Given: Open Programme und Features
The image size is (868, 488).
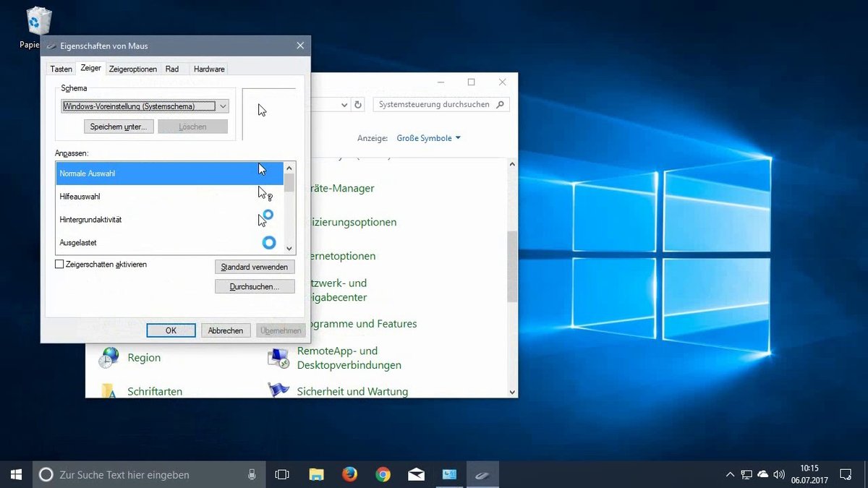Looking at the screenshot, I should (x=362, y=324).
